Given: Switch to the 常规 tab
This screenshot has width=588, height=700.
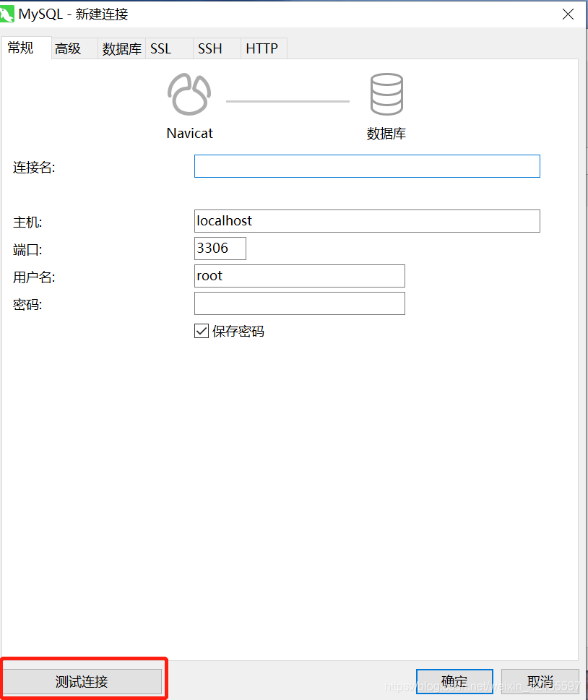Looking at the screenshot, I should (x=26, y=48).
